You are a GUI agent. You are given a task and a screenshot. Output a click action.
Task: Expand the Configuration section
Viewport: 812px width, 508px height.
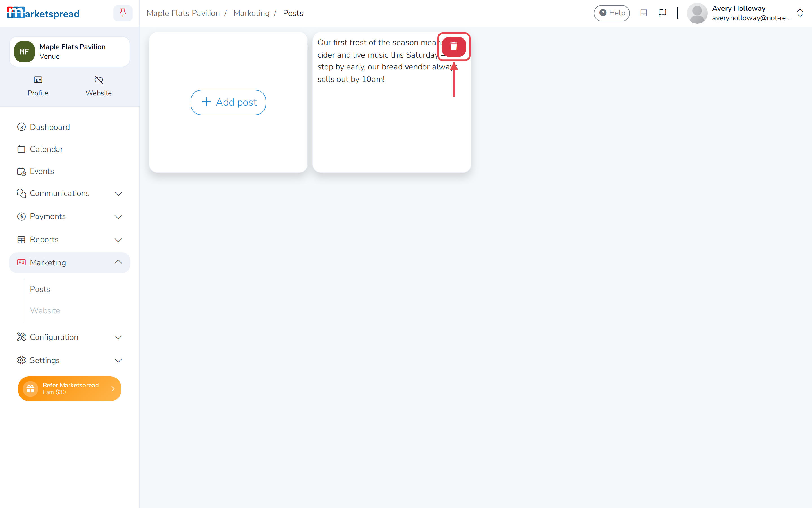[69, 337]
